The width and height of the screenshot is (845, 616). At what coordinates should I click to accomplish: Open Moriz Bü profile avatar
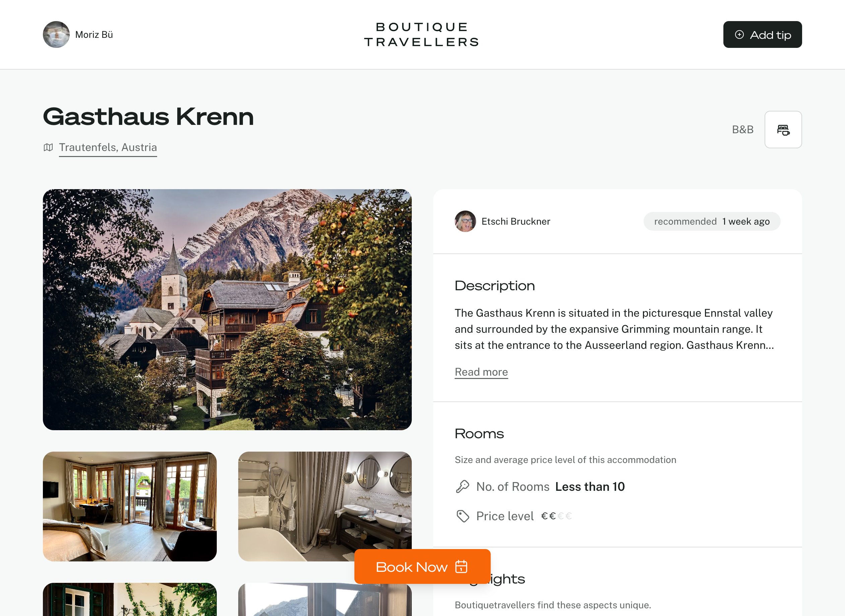[x=56, y=34]
